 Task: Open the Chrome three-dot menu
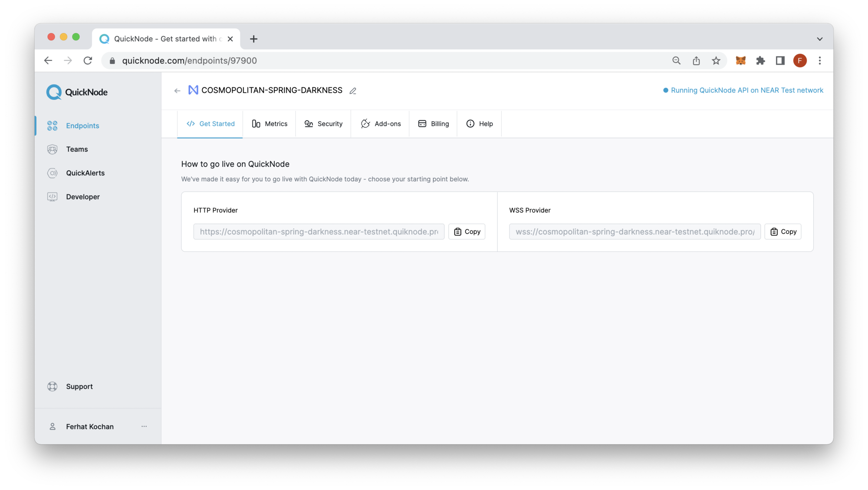(x=820, y=61)
